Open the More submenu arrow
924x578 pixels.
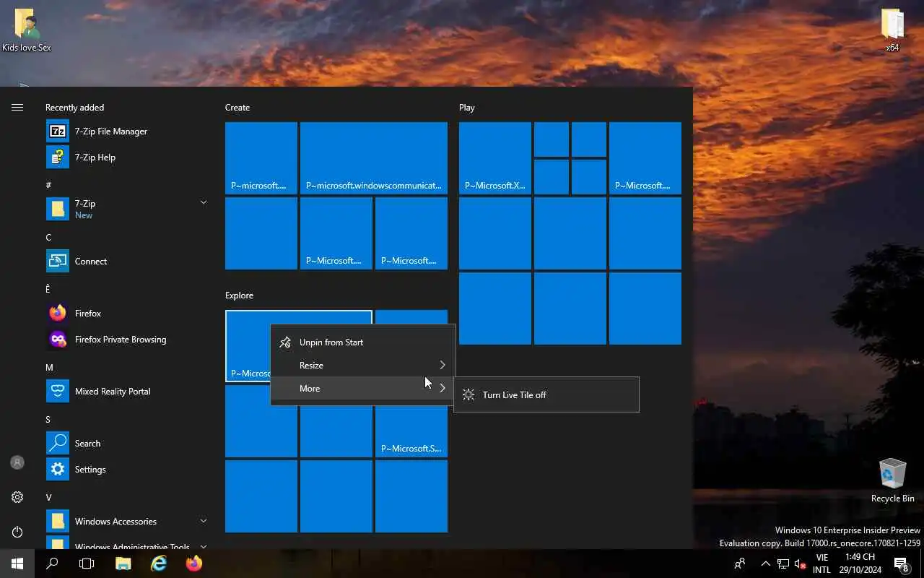tap(443, 388)
